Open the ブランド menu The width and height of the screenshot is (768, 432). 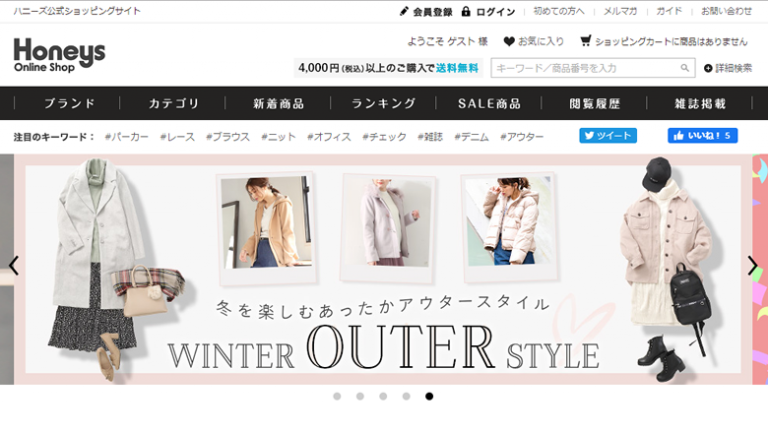pyautogui.click(x=69, y=103)
